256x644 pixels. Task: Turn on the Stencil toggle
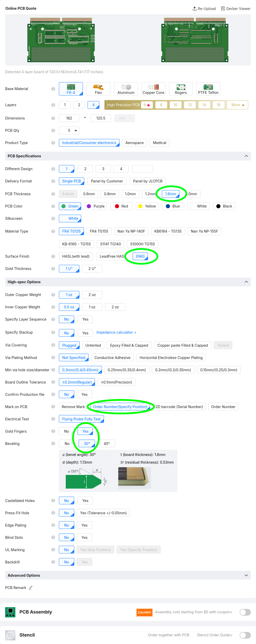245,635
